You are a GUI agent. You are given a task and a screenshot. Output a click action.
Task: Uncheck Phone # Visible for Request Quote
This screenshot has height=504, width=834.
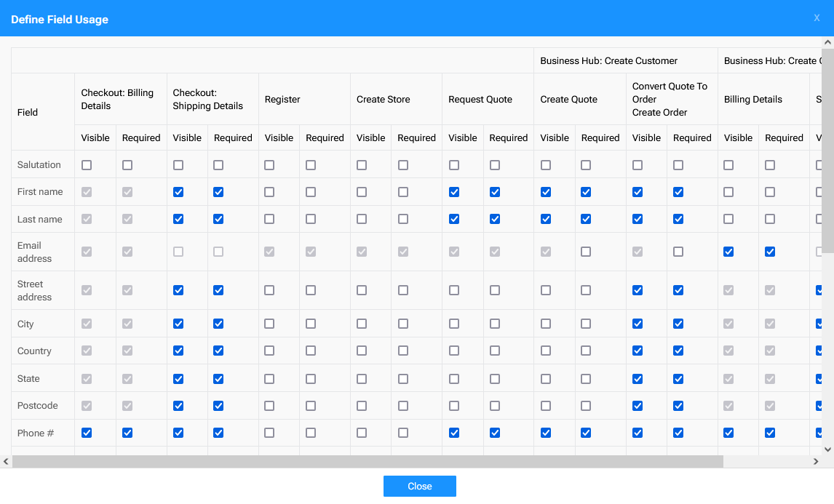coord(454,433)
